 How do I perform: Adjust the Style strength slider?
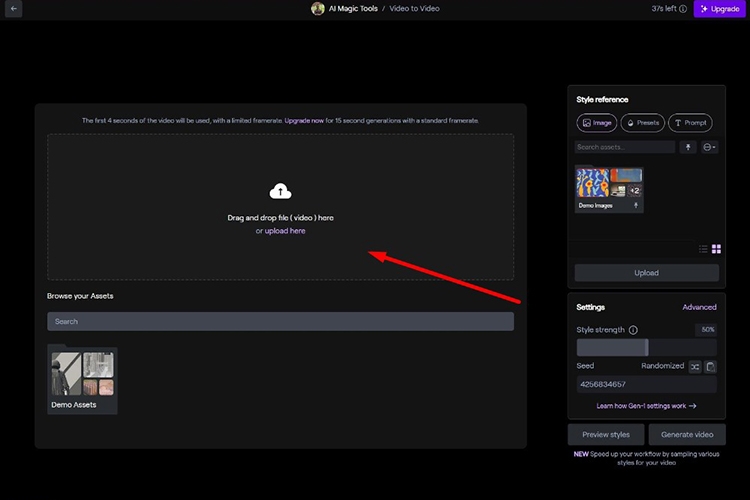pyautogui.click(x=646, y=347)
